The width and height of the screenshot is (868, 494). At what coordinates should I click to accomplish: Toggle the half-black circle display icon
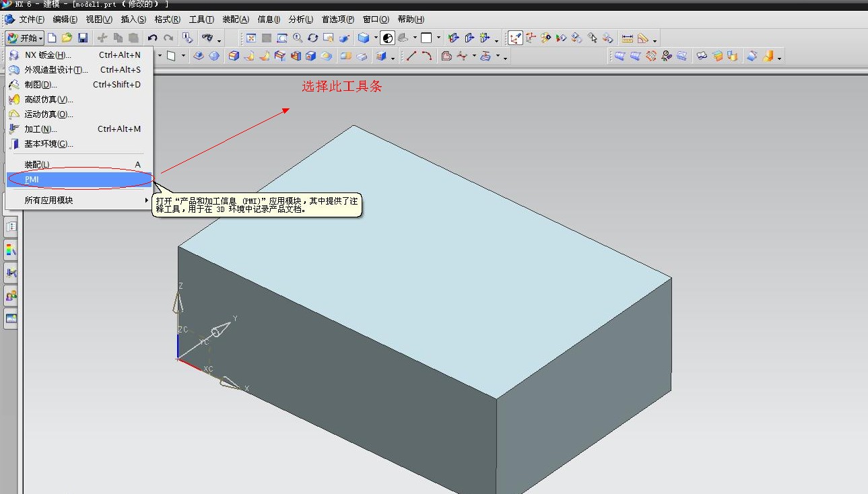click(387, 38)
